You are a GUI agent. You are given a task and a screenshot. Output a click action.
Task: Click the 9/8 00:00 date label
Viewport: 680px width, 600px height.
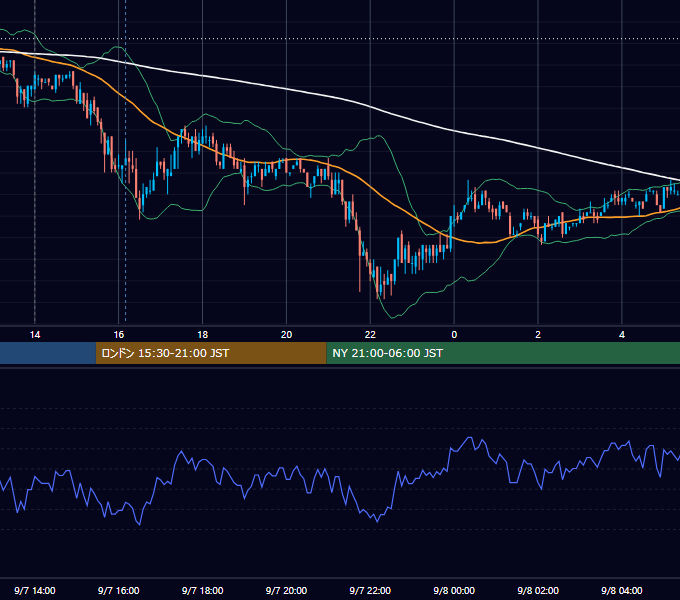pos(454,590)
